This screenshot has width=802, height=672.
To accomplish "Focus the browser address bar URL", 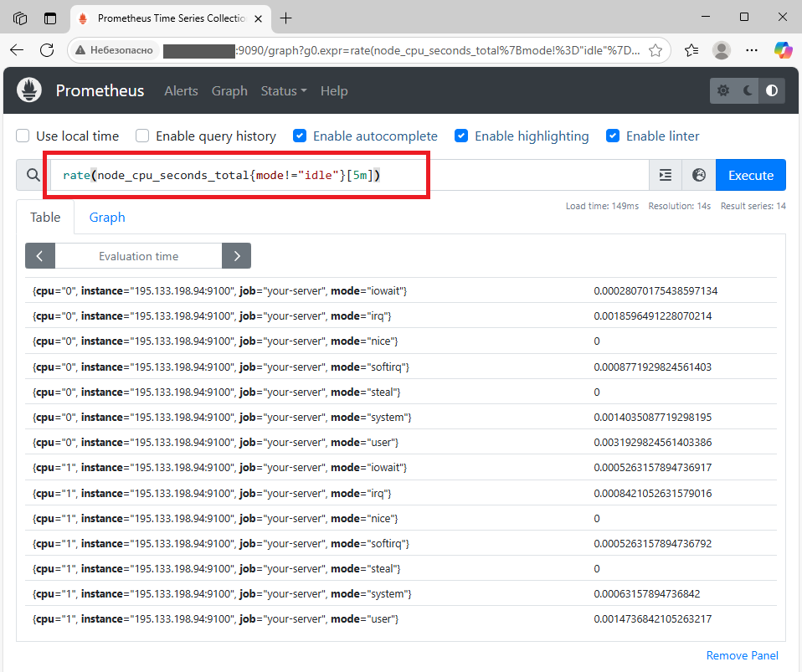I will coord(401,50).
